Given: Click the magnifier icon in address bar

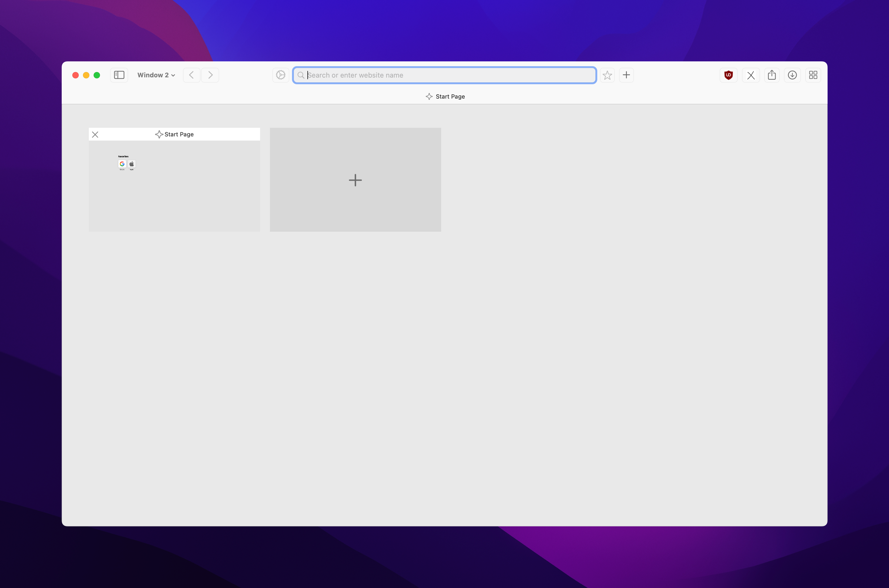Looking at the screenshot, I should [x=300, y=75].
